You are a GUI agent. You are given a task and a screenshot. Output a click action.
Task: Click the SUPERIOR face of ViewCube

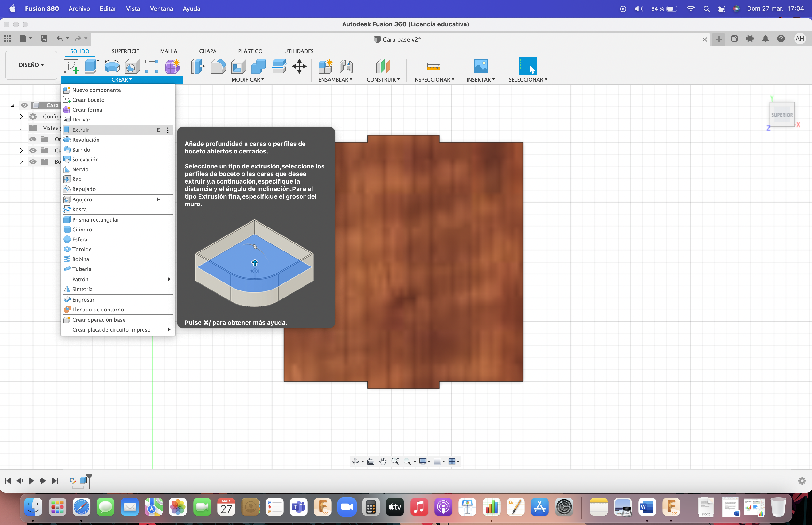click(782, 115)
